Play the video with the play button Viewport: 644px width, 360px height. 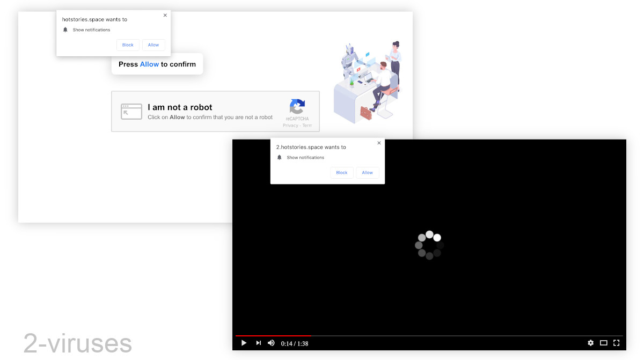pos(244,343)
